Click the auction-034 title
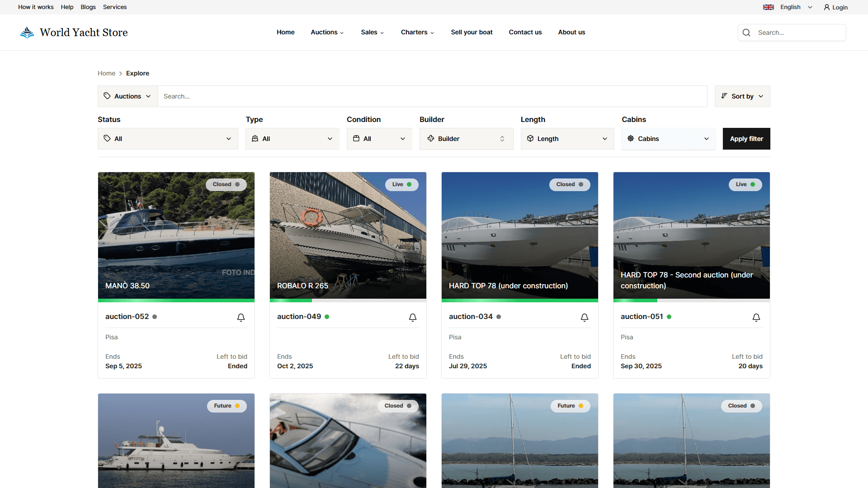 471,317
